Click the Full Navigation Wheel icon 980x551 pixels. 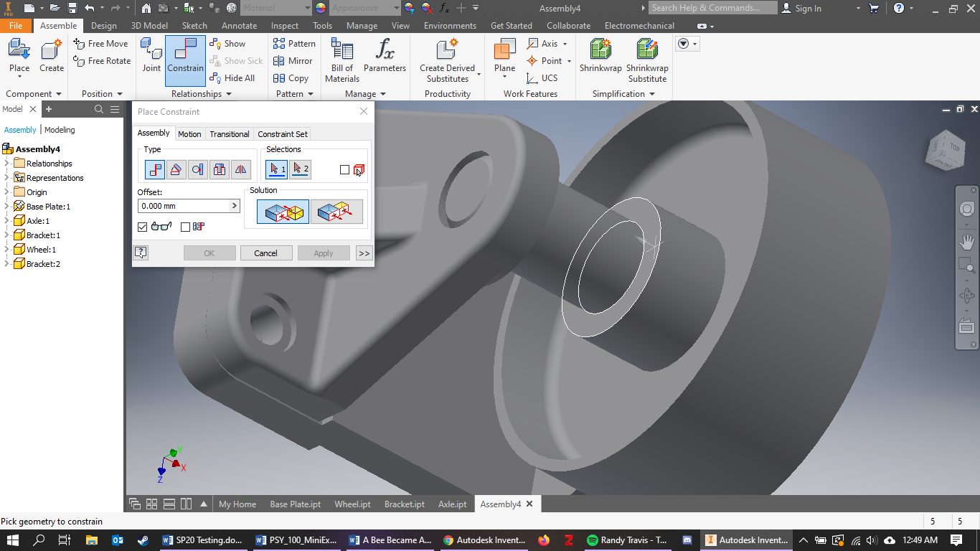click(966, 209)
